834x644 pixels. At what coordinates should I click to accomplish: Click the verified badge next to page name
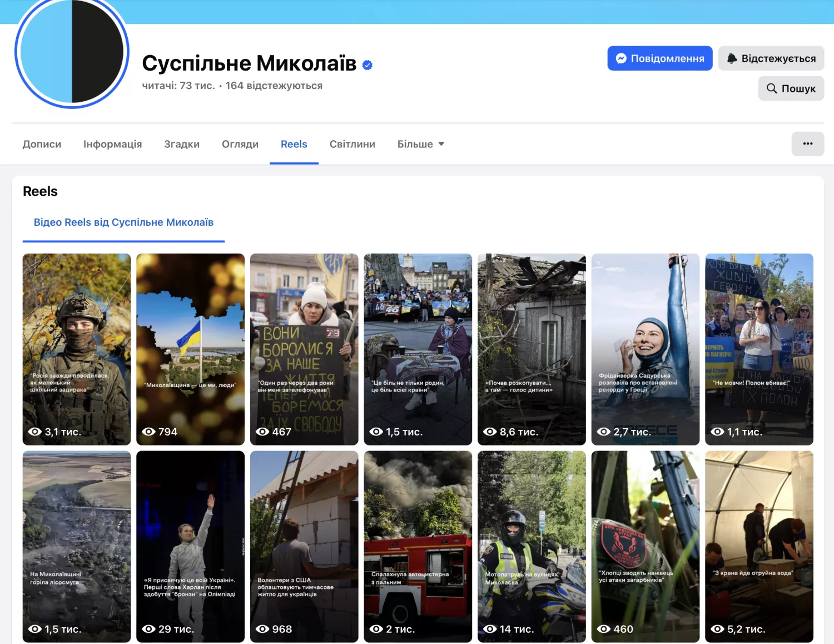tap(367, 65)
